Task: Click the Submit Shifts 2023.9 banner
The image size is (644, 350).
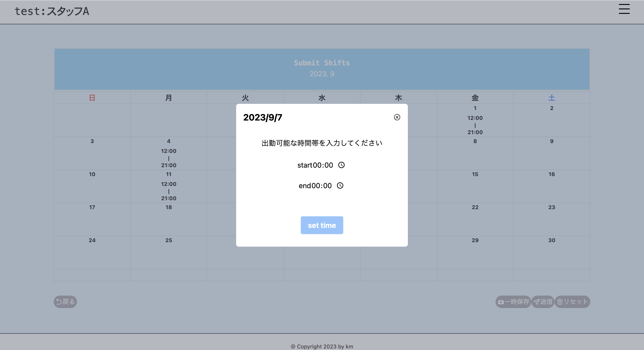Action: 322,69
